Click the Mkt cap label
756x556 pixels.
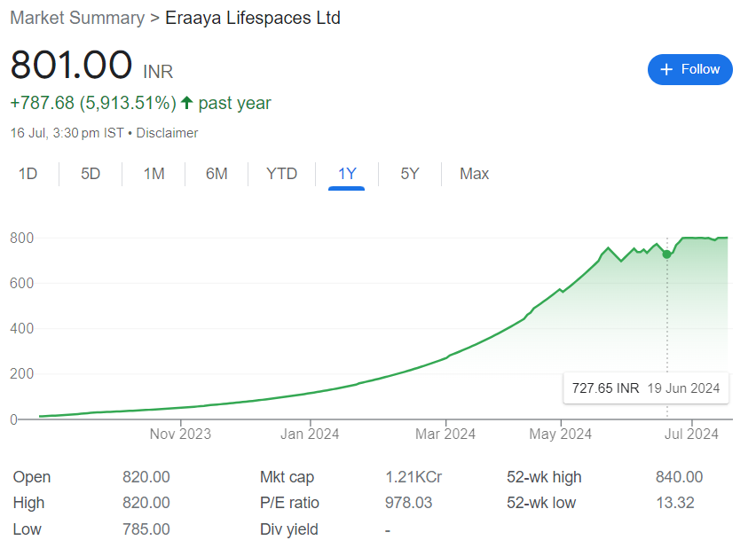click(x=287, y=477)
